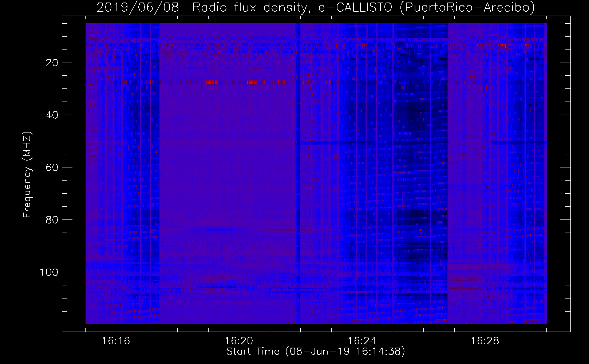Click the 40 frequency tick label
Image resolution: width=589 pixels, height=364 pixels.
(52, 115)
